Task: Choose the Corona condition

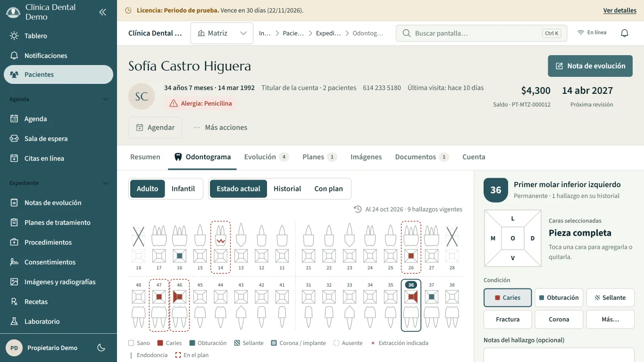Action: (559, 319)
